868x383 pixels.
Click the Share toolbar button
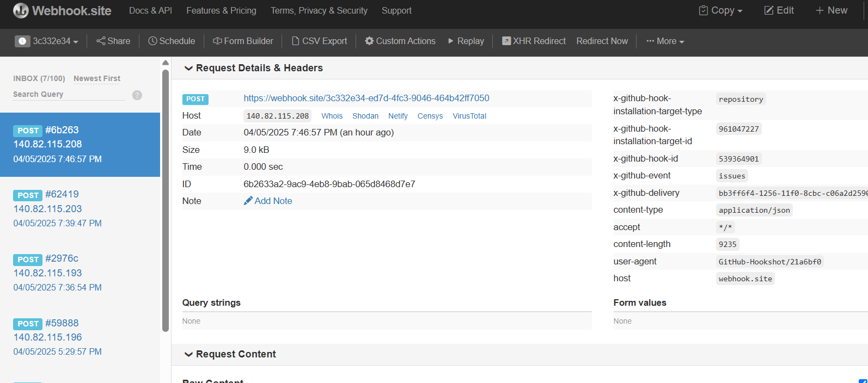(113, 41)
